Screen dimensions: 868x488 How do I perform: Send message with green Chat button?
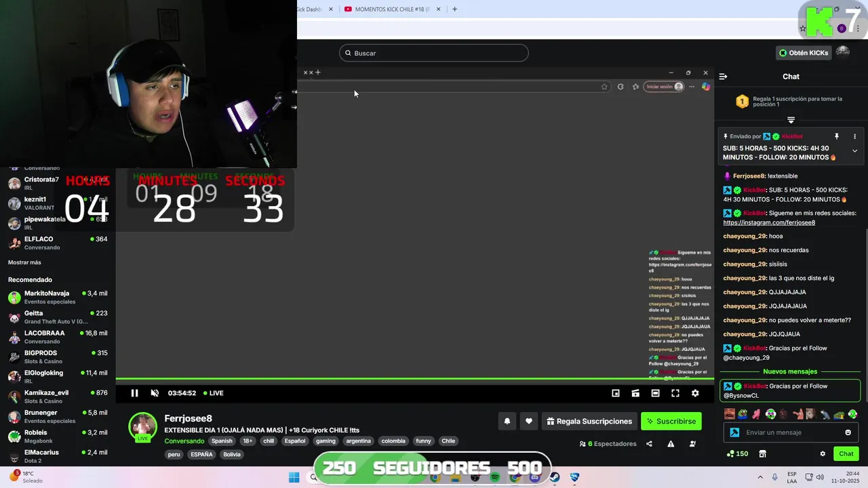846,453
